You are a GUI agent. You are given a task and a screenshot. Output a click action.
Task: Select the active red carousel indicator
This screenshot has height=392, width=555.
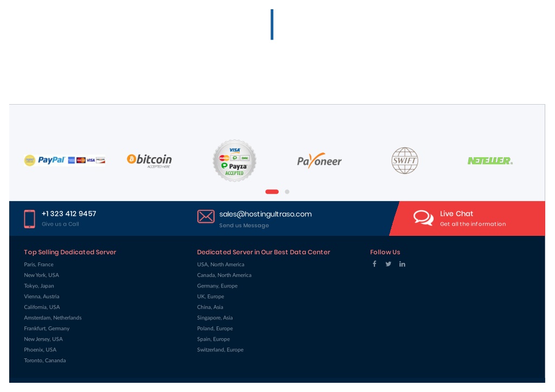(x=272, y=191)
